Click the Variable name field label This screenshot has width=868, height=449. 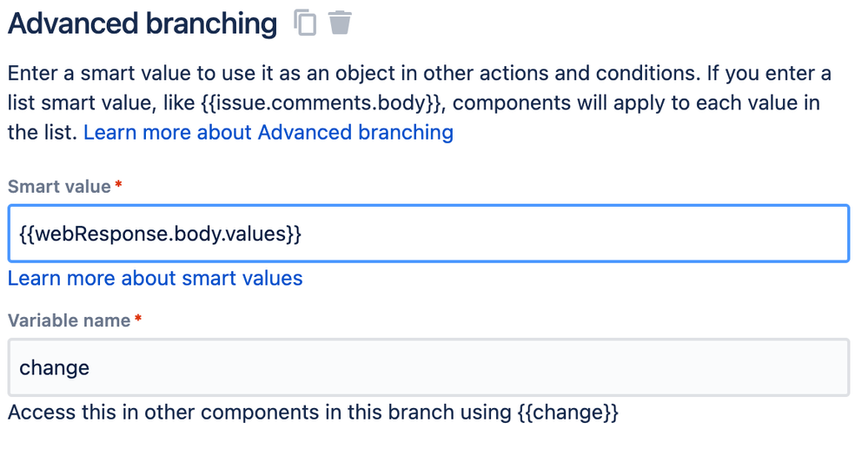[69, 320]
